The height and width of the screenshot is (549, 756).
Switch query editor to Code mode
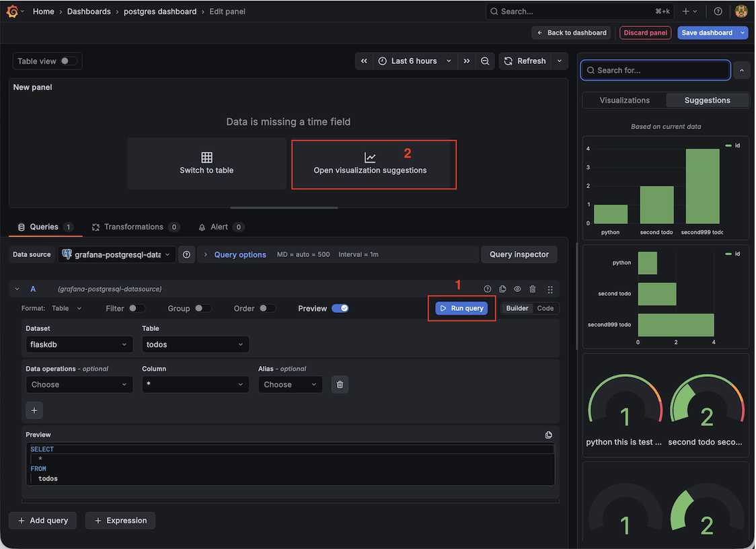click(545, 308)
